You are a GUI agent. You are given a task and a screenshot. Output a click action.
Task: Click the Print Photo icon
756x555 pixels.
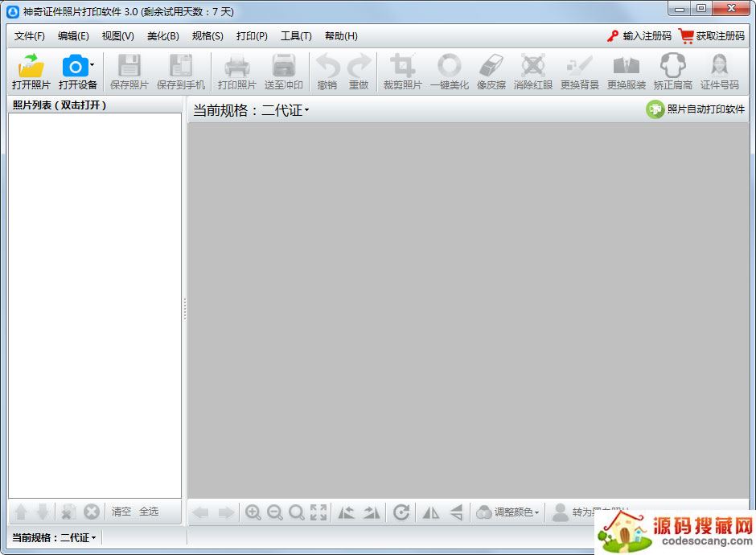click(x=236, y=67)
